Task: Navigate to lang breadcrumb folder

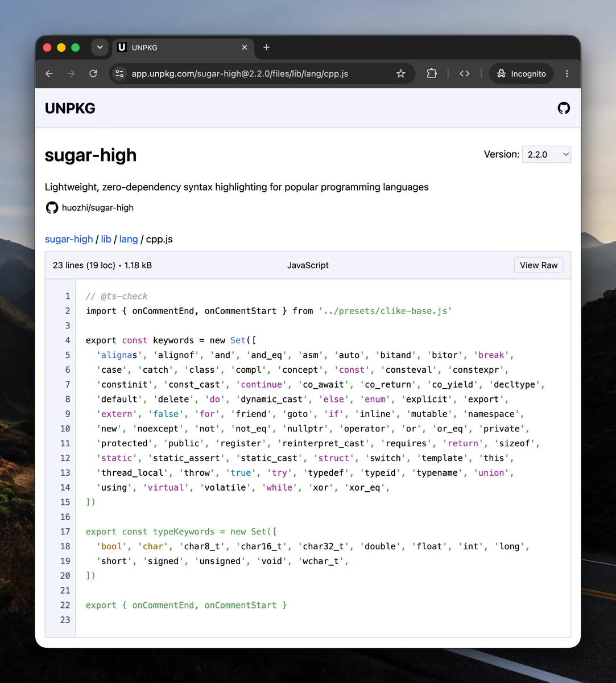Action: pyautogui.click(x=129, y=239)
